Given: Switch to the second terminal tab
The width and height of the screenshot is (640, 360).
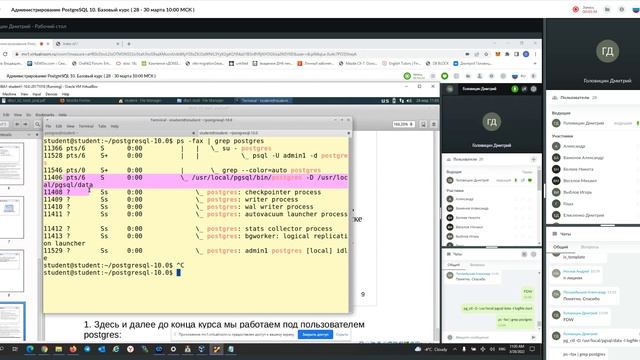Looking at the screenshot, I should coord(273,133).
